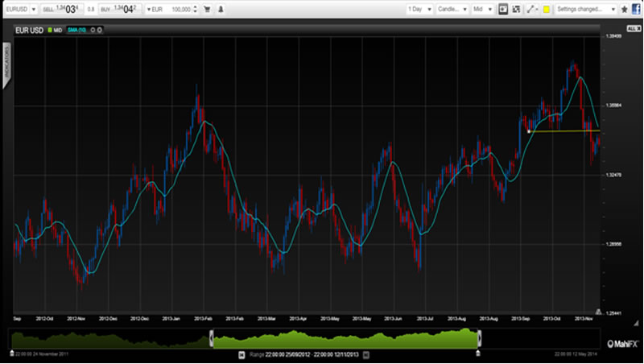This screenshot has width=644, height=364.
Task: Click the price alert bell icon
Action: [x=222, y=9]
